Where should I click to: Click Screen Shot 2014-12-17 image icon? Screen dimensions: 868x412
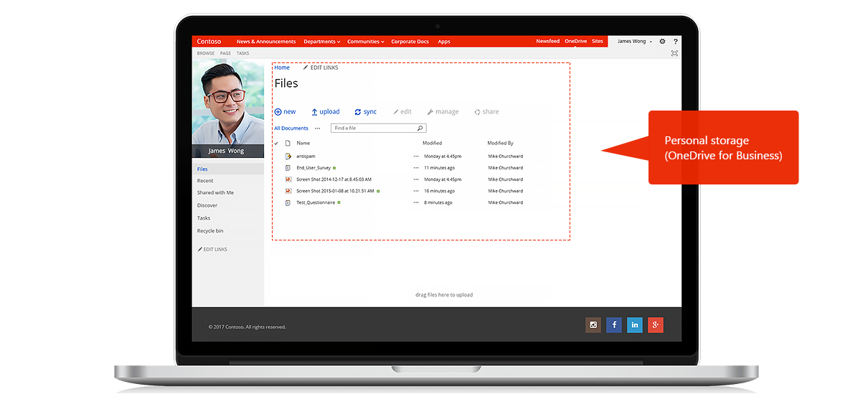pyautogui.click(x=288, y=179)
